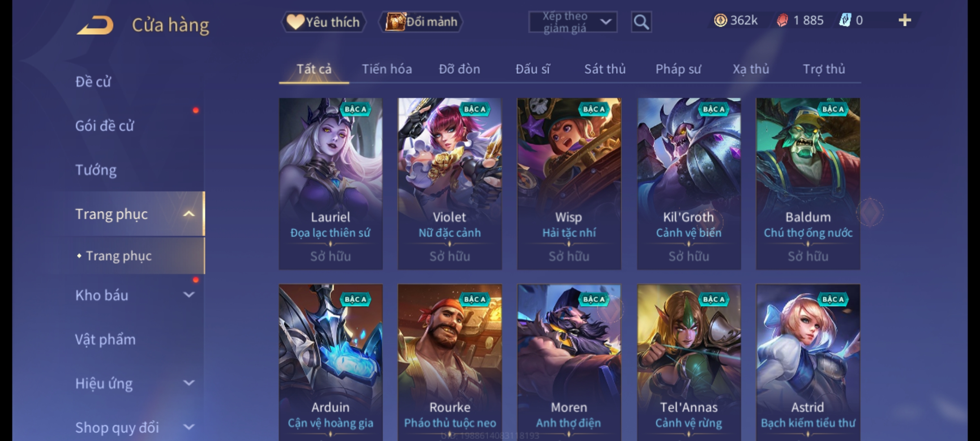980x441 pixels.
Task: Open Đổi mảnh shard exchange
Action: 421,22
